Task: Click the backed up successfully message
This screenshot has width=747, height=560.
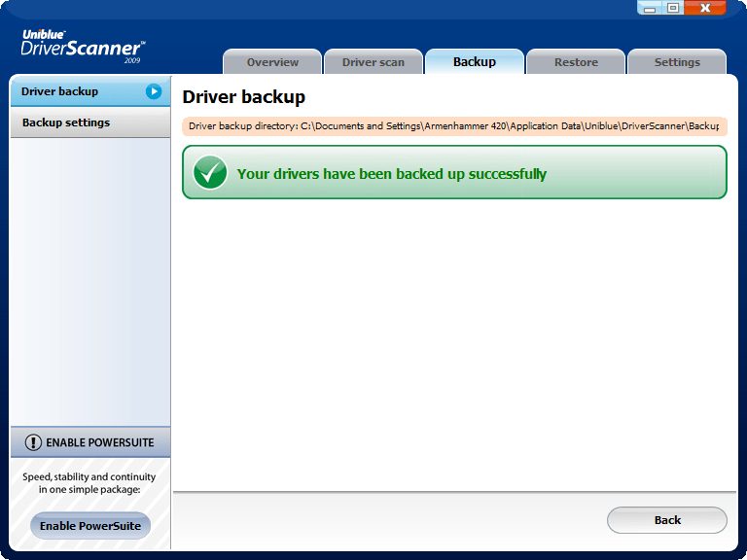Action: tap(392, 174)
